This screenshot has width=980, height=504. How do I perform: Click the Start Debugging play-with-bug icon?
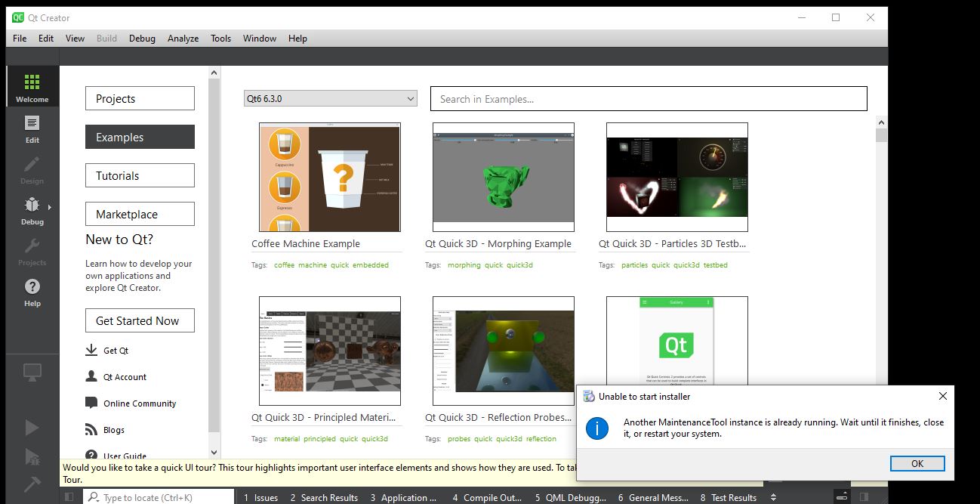(32, 456)
